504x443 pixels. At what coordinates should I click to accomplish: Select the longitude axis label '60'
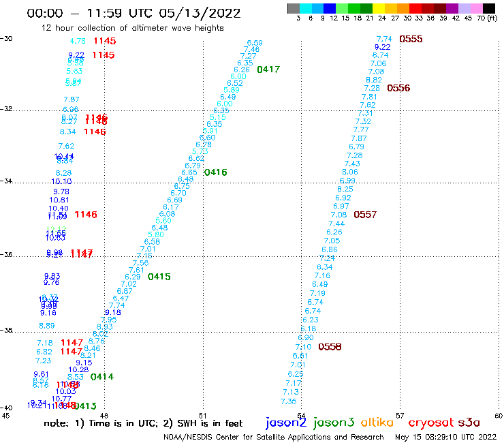click(x=499, y=416)
